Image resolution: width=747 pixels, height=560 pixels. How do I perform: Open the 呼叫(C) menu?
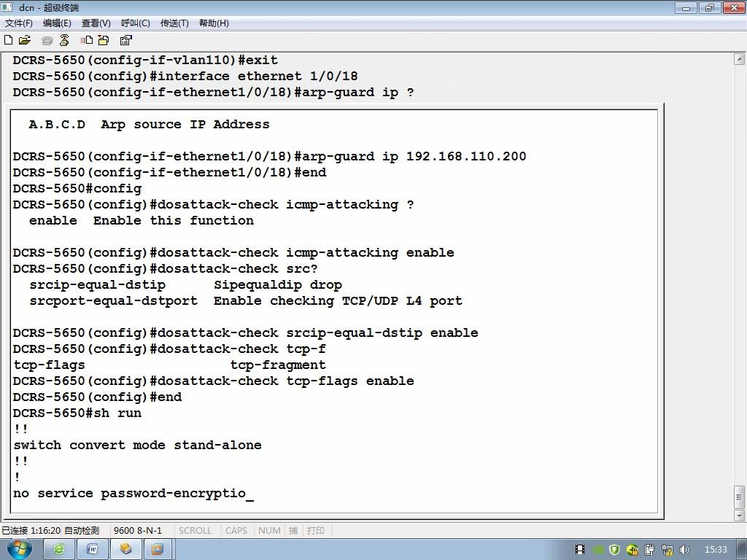[x=136, y=23]
